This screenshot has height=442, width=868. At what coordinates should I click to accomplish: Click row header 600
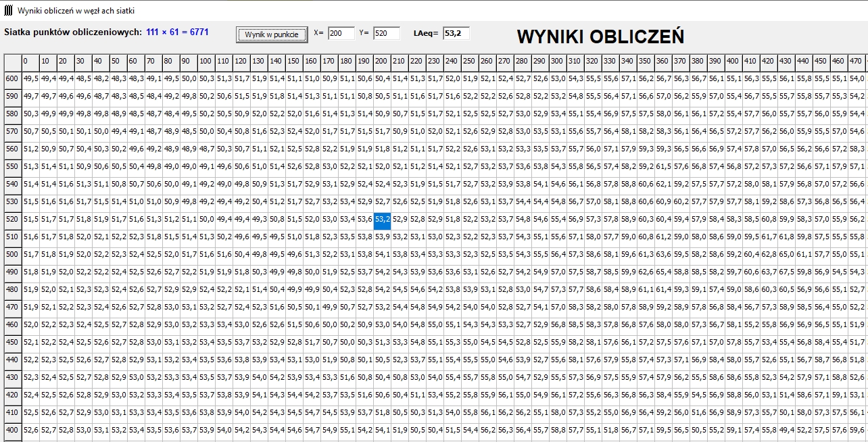click(12, 78)
